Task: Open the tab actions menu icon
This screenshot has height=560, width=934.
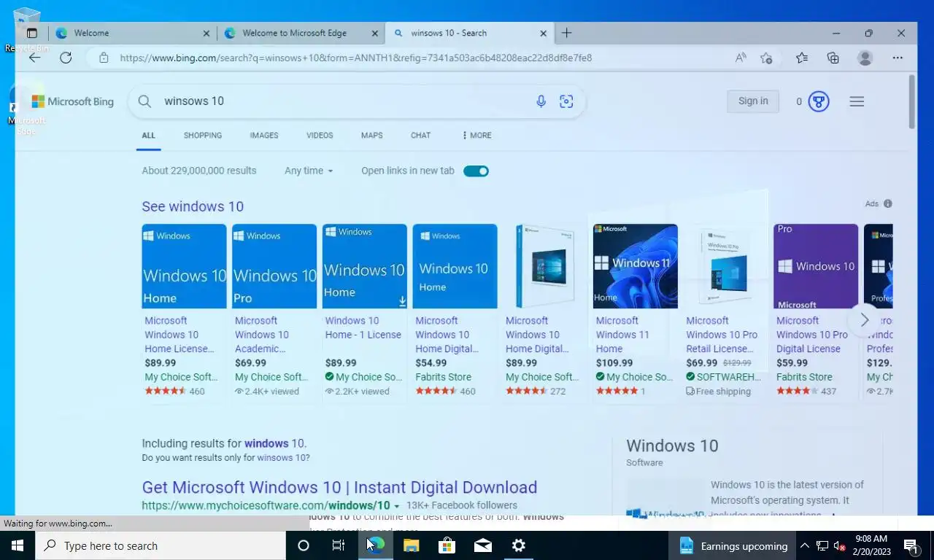Action: point(31,33)
